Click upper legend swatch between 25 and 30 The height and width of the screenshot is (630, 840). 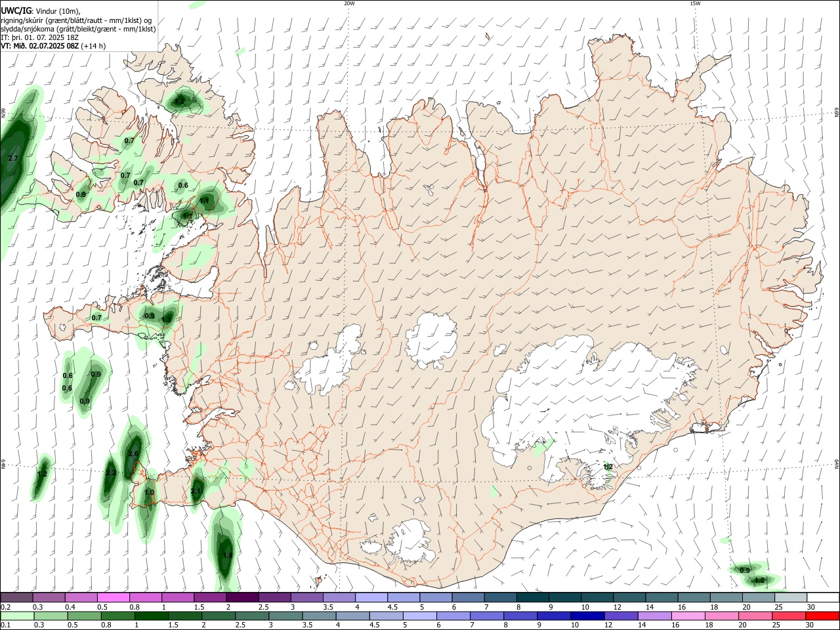tap(791, 597)
